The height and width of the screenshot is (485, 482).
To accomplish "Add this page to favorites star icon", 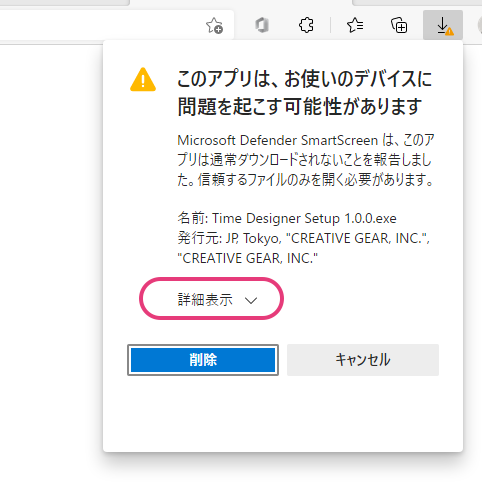I will click(214, 26).
